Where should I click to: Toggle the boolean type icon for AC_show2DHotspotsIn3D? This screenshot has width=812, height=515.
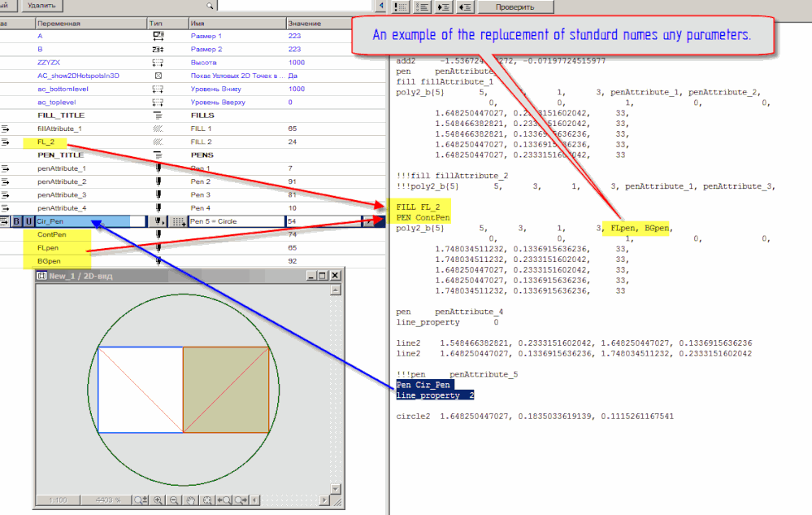pos(158,76)
